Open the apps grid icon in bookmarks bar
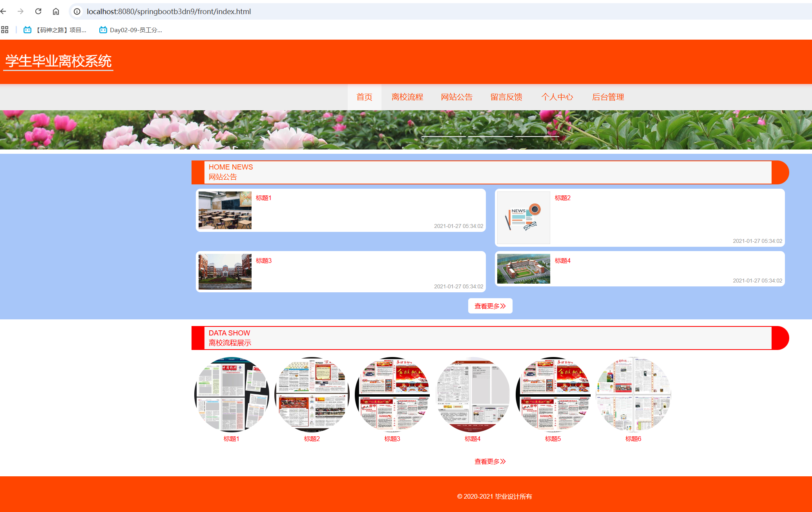The height and width of the screenshot is (512, 812). 5,30
